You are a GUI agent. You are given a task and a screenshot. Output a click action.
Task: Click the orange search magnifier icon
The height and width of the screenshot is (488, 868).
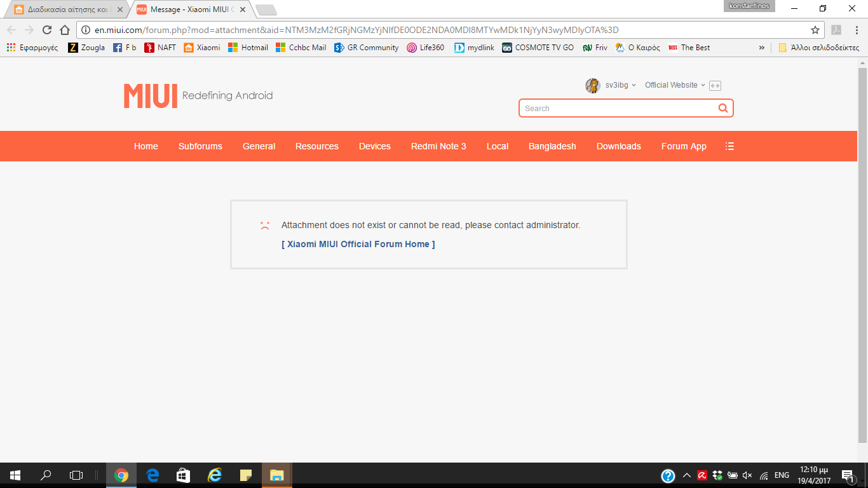723,108
